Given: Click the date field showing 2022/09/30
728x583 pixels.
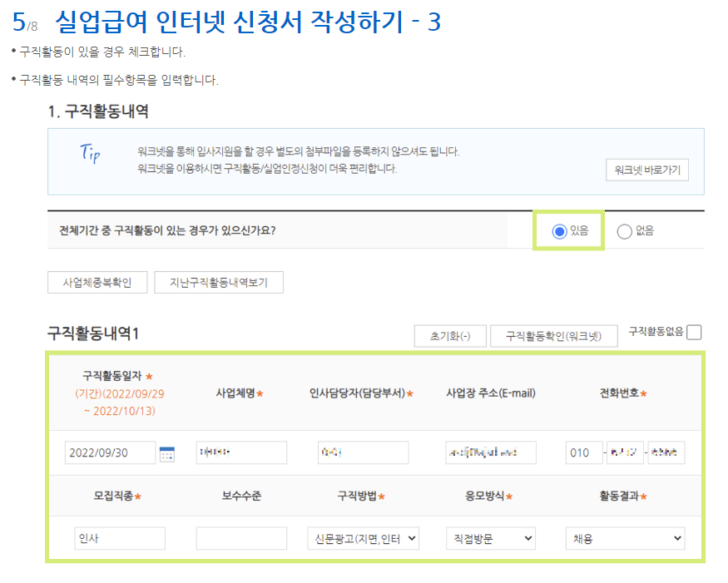Looking at the screenshot, I should 110,452.
